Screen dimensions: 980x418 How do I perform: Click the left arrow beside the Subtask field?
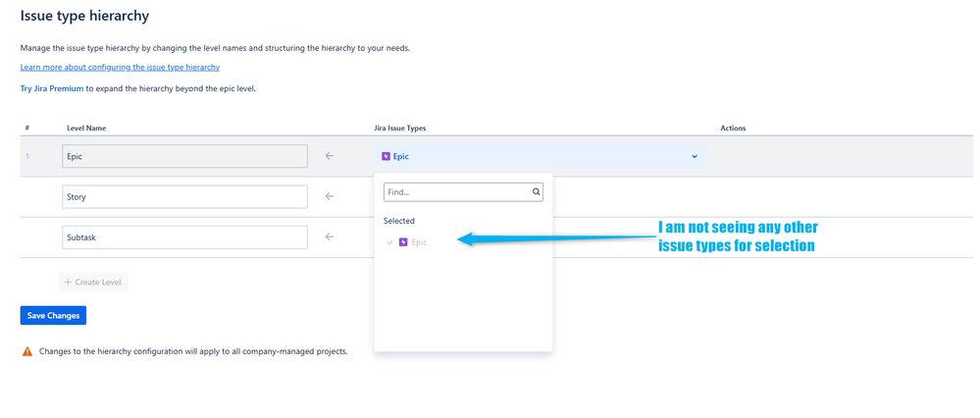(330, 237)
